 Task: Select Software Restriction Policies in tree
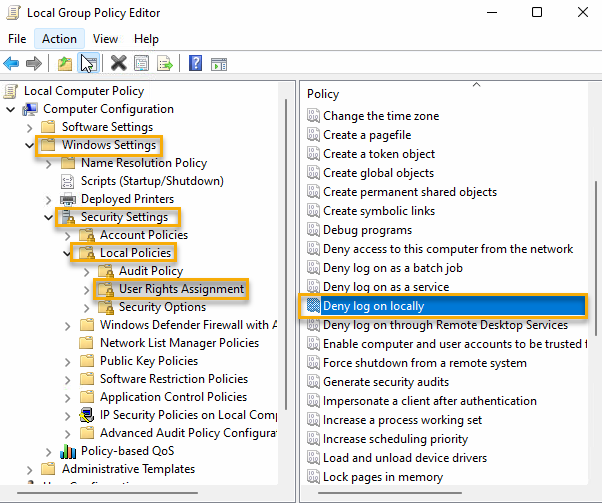point(174,379)
